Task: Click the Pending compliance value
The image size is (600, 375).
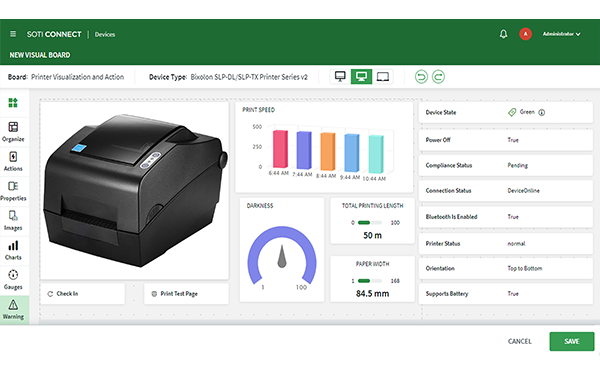Action: [518, 165]
